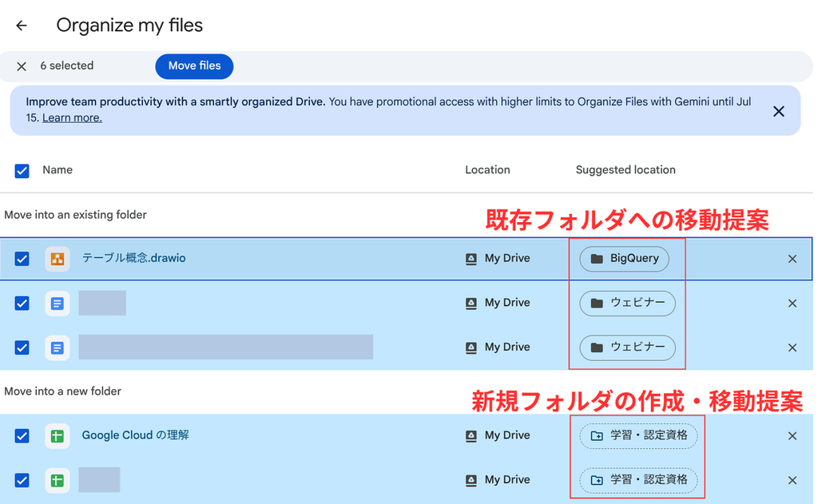Click the Name column header
Screen dimensions: 818x504
coord(58,170)
